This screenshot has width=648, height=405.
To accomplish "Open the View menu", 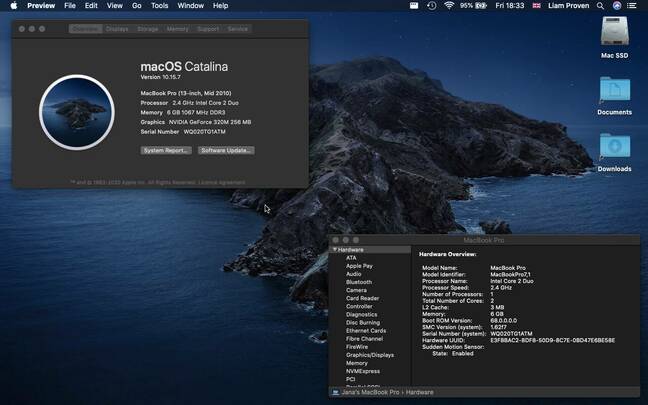I will click(114, 6).
